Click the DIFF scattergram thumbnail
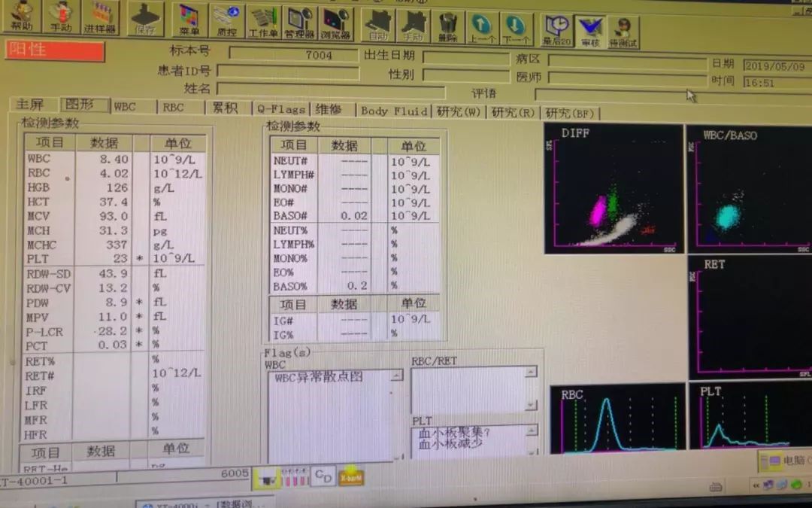 [614, 188]
